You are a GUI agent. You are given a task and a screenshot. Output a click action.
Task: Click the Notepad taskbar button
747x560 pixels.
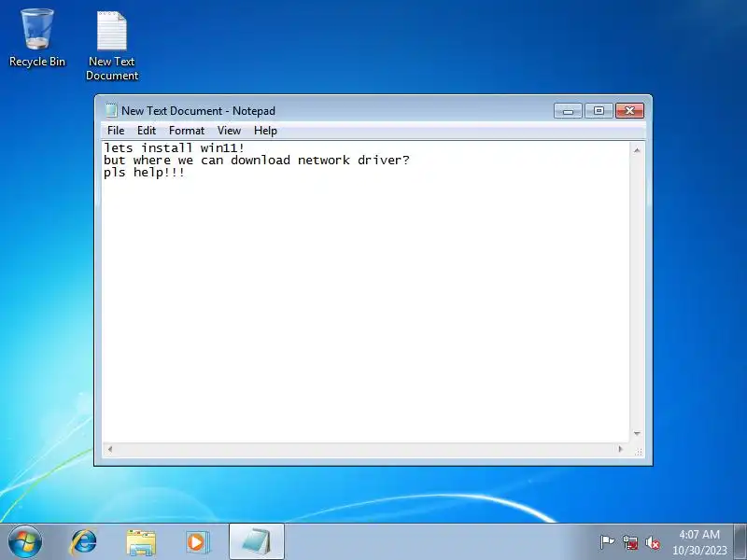click(257, 542)
